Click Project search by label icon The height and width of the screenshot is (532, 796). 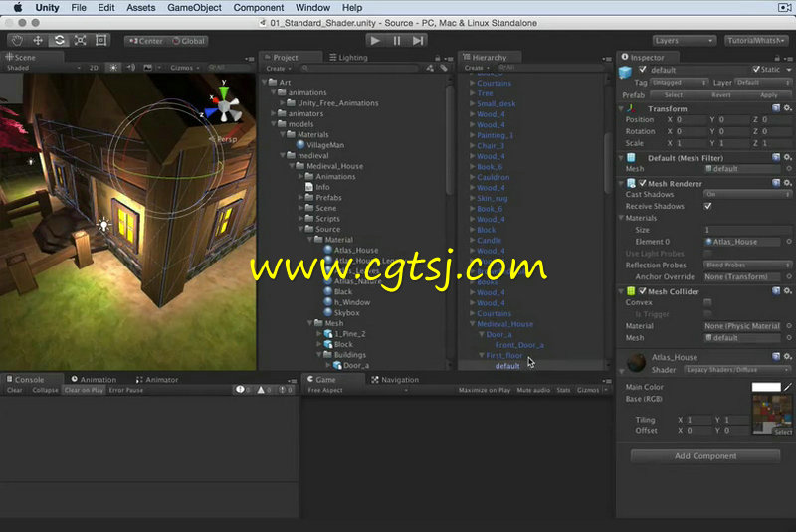pos(443,68)
